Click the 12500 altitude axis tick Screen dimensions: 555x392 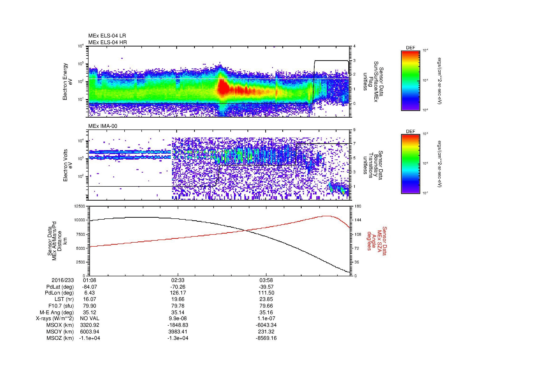[80, 206]
